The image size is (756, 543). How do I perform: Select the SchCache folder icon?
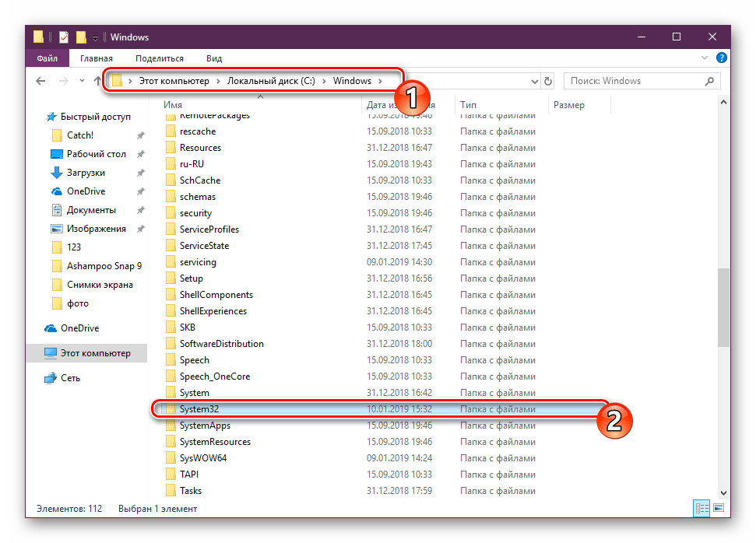click(171, 180)
